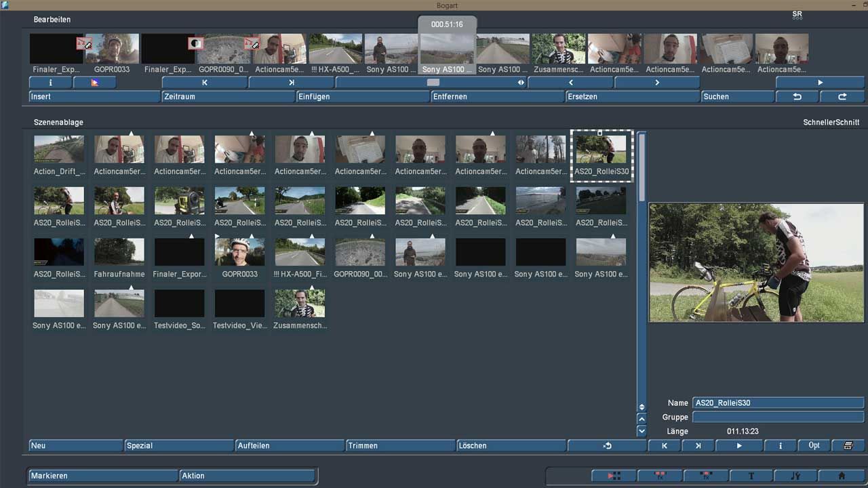Select the GOPR0033 thumbnail in scene bin
The width and height of the screenshot is (868, 488).
[x=239, y=252]
